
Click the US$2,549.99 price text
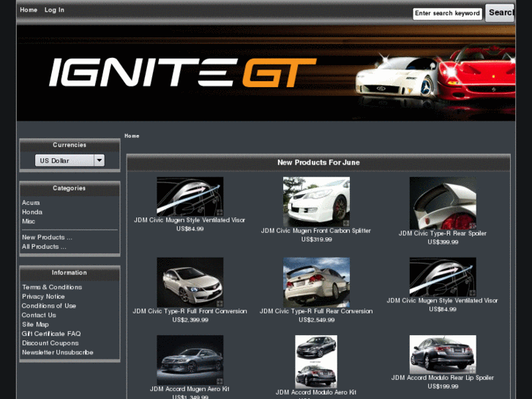click(317, 320)
